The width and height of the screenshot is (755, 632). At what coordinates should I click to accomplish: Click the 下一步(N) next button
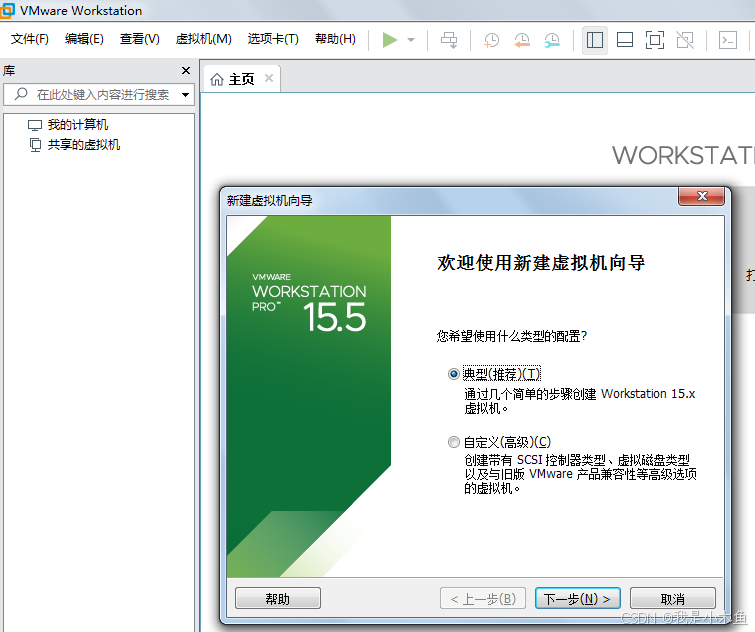click(x=578, y=598)
